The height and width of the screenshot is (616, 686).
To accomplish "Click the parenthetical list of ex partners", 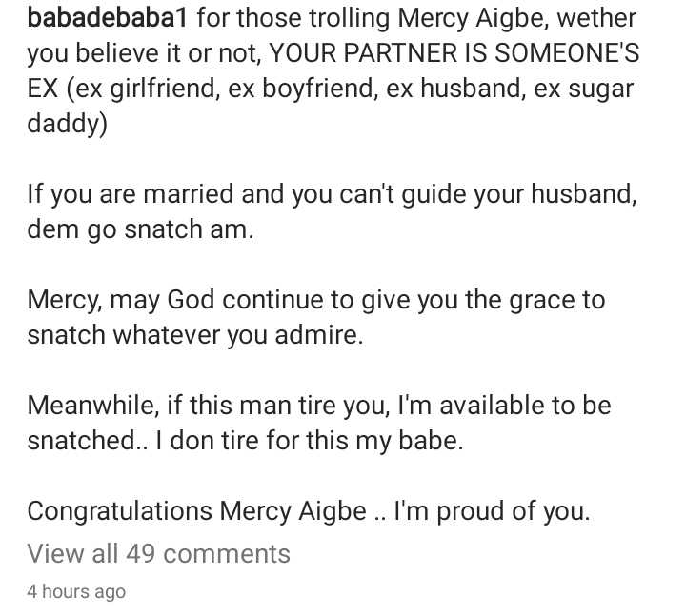I will (353, 89).
